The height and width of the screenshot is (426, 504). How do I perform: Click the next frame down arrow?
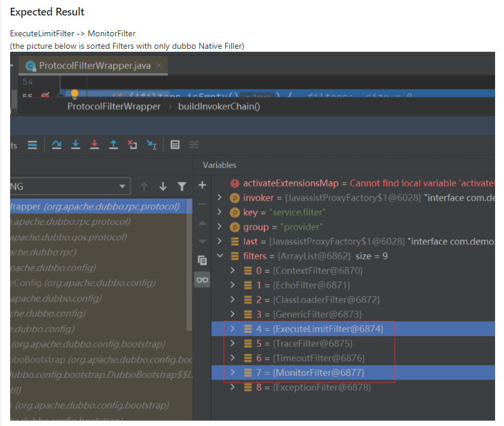163,186
